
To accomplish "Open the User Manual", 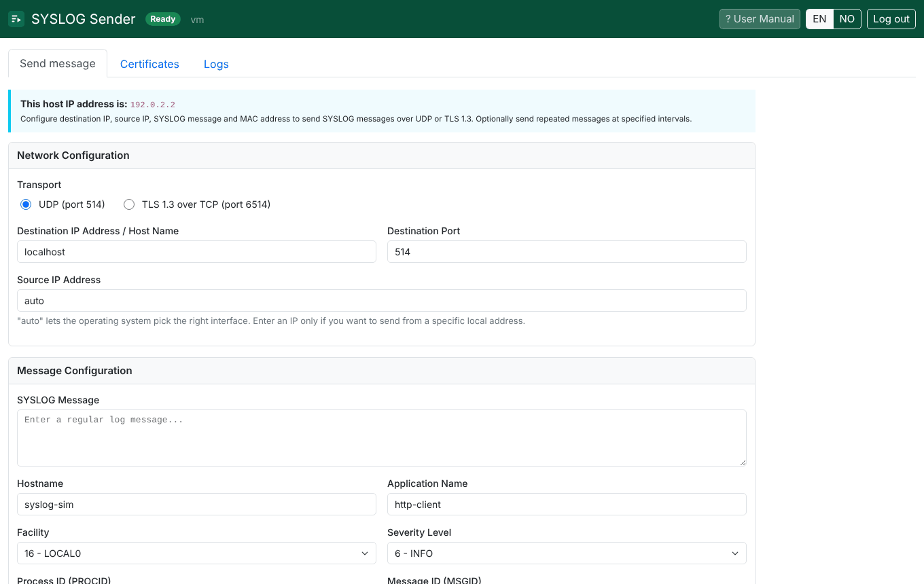I will click(x=760, y=19).
